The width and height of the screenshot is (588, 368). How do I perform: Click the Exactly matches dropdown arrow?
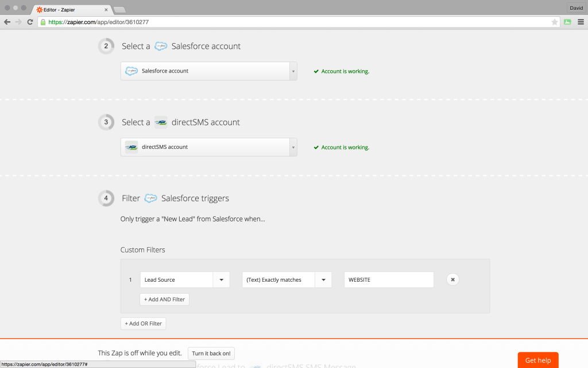(x=323, y=280)
